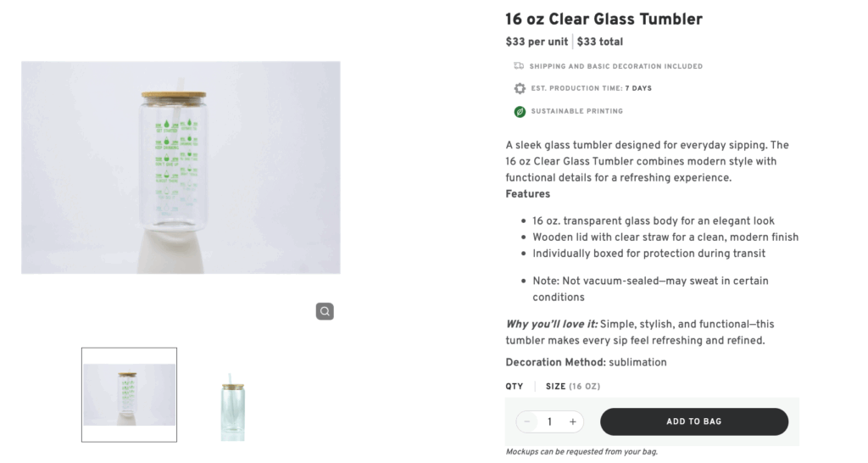
Task: Open the magnifier zoom icon below product image
Action: 325,311
